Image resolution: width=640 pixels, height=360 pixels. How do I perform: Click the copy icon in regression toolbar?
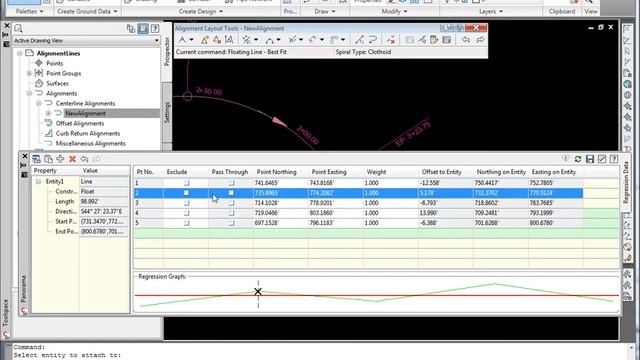coord(48,159)
